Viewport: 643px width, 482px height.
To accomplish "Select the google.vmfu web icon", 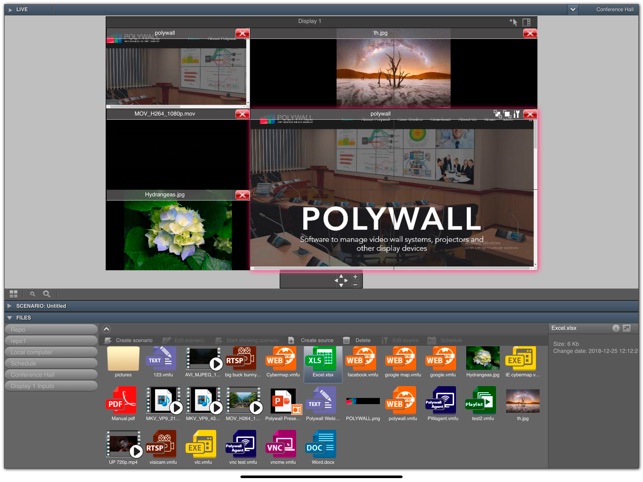I will pos(441,359).
